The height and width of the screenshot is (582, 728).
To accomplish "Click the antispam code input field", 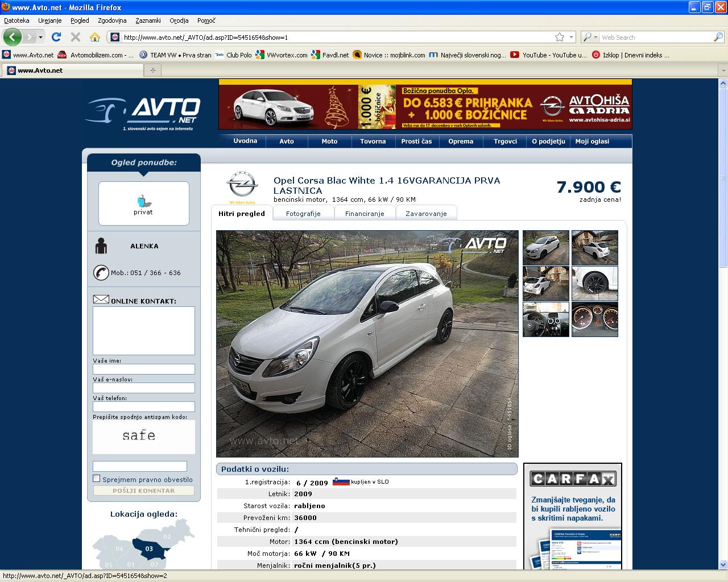I will pos(140,466).
